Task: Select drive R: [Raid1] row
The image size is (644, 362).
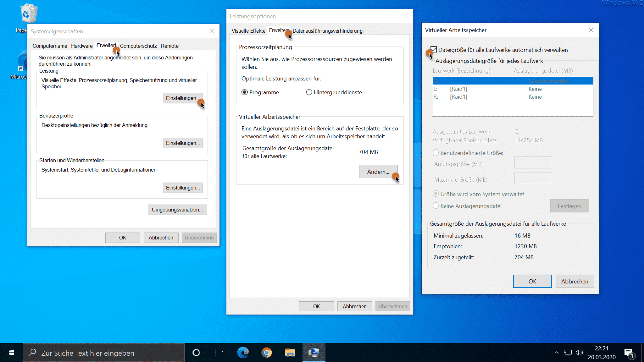Action: (x=513, y=97)
